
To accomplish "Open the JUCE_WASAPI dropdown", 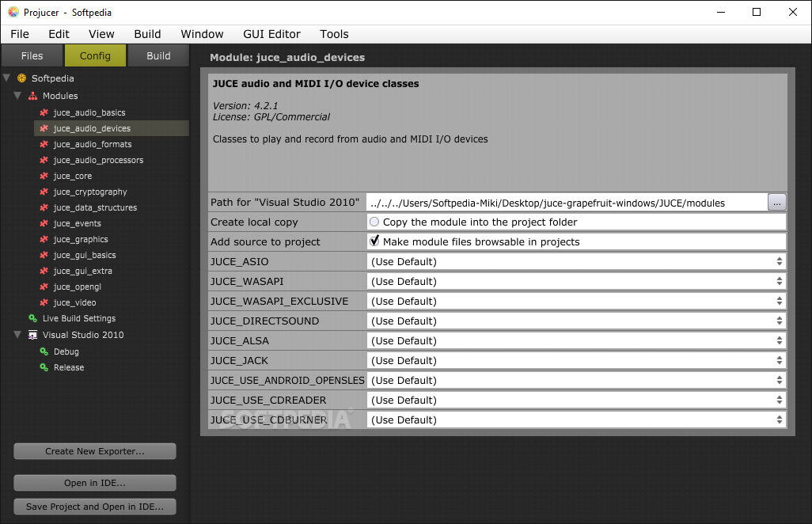I will 576,281.
